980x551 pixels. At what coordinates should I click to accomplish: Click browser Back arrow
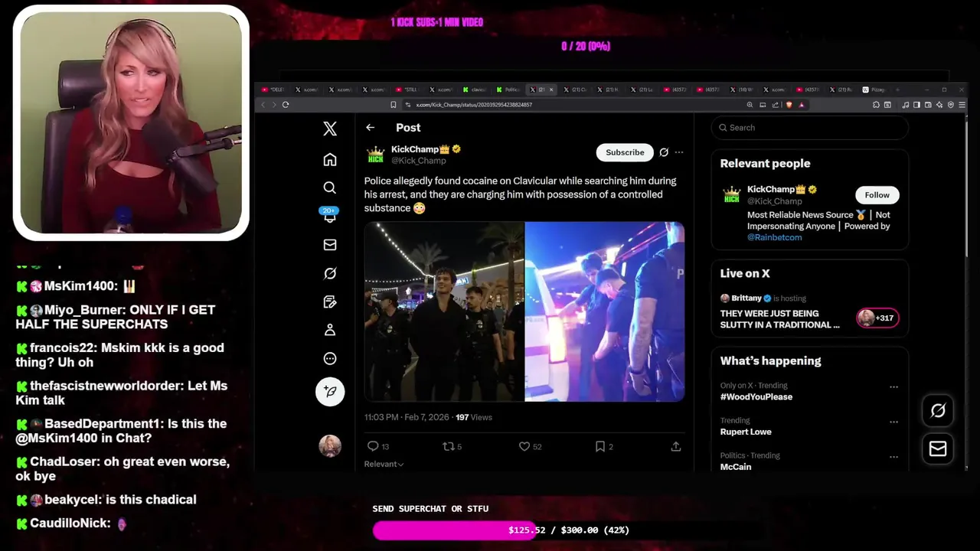(x=263, y=105)
